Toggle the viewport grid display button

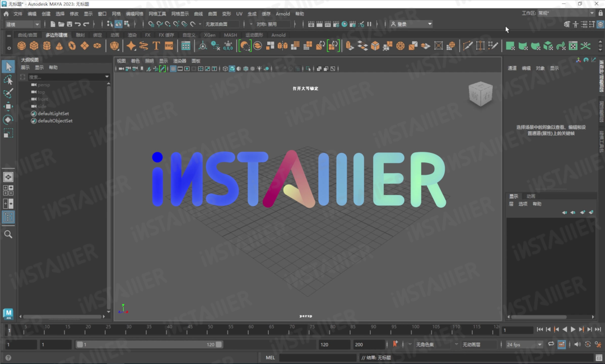pos(173,69)
